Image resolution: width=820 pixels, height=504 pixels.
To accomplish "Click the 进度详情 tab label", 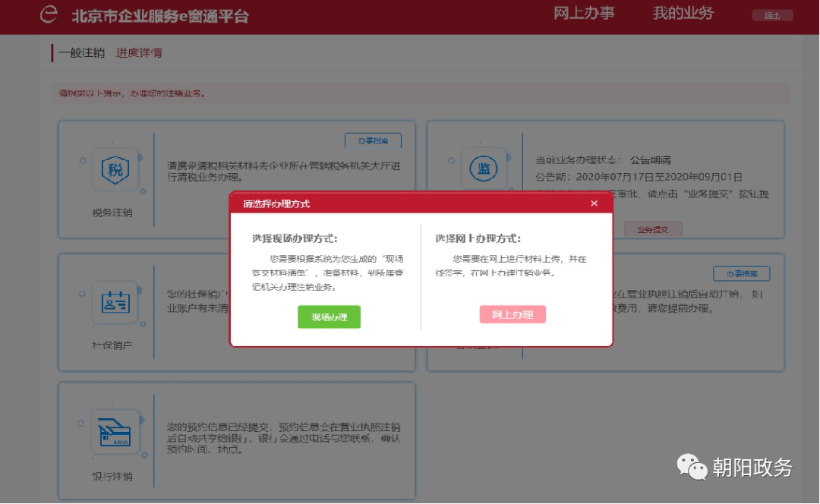I will 139,53.
